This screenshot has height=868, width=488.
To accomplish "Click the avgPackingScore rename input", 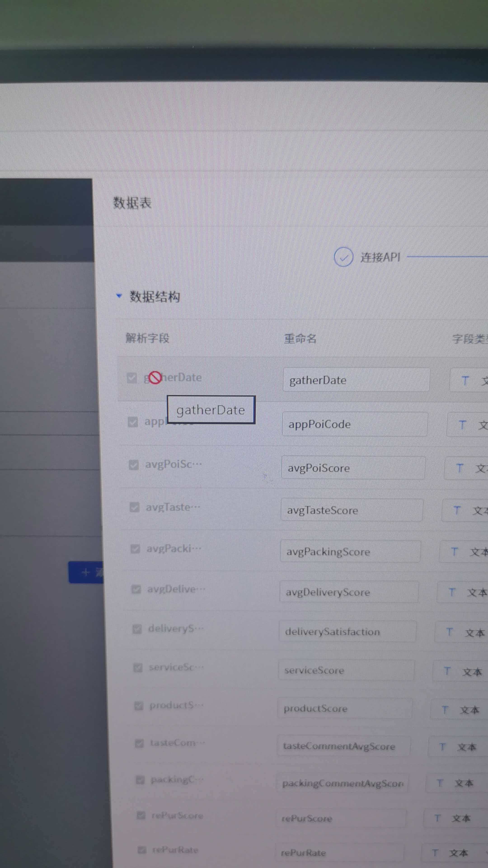I will [350, 552].
